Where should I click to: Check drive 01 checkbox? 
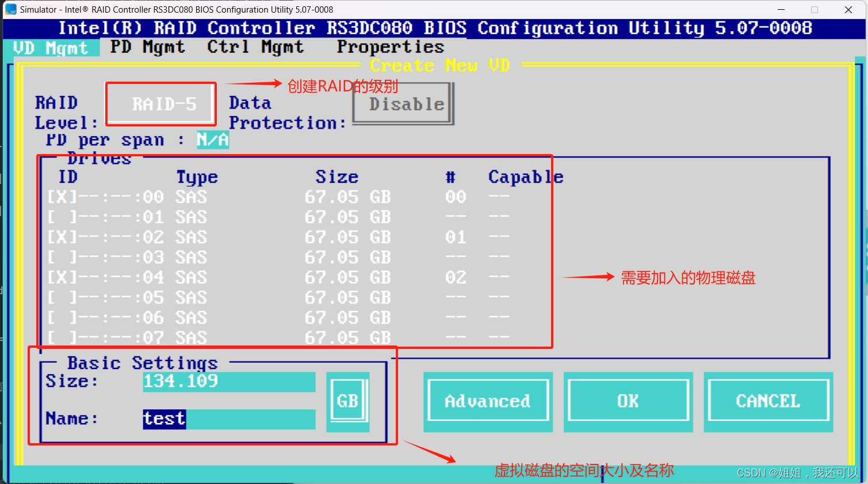62,217
